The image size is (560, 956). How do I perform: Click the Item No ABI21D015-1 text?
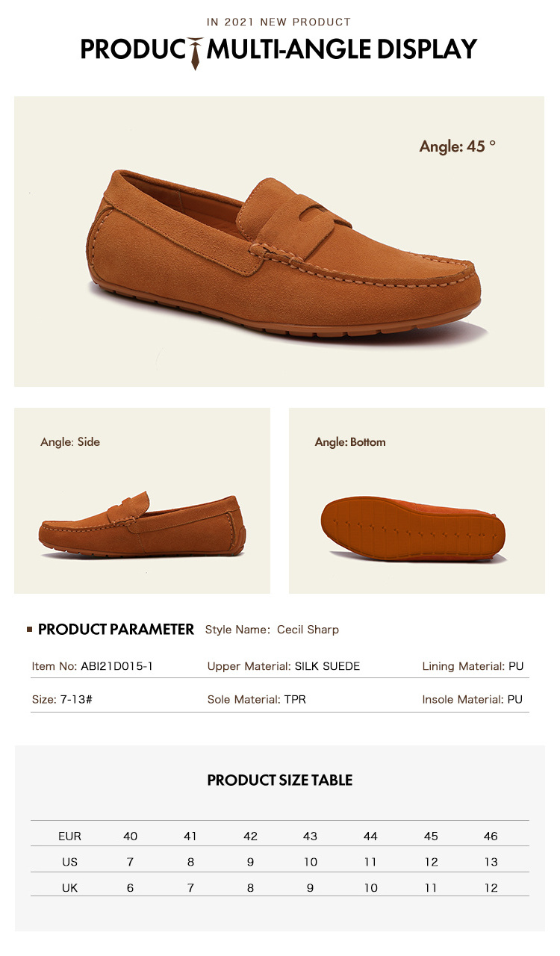tap(93, 665)
